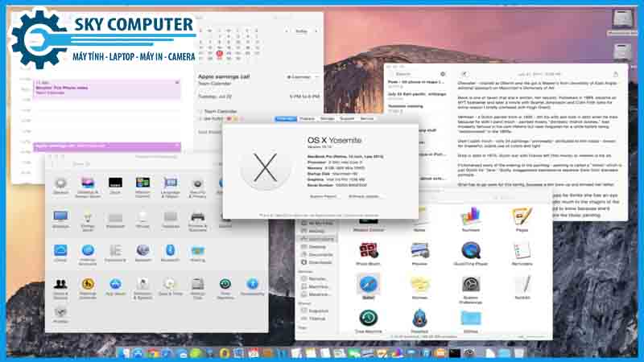Open Startup Disk preferences

point(197,288)
